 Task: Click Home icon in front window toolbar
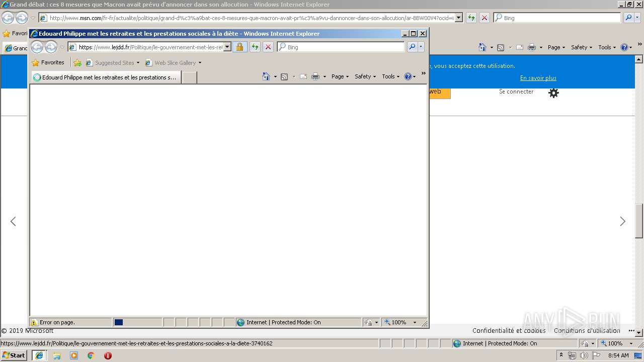coord(266,76)
